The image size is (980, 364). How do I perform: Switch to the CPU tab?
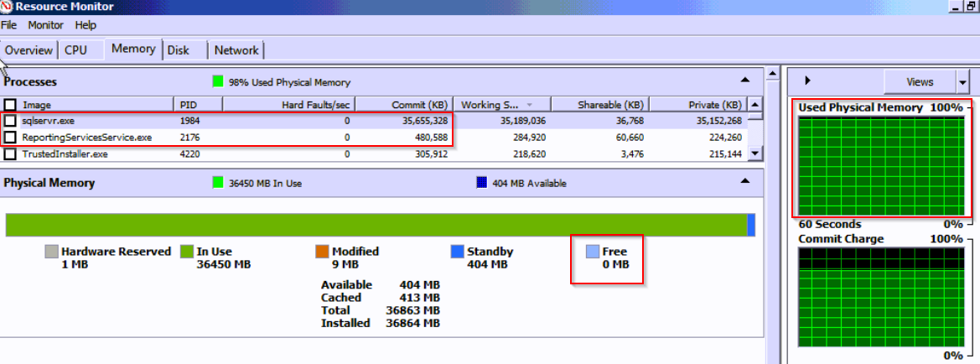(75, 50)
